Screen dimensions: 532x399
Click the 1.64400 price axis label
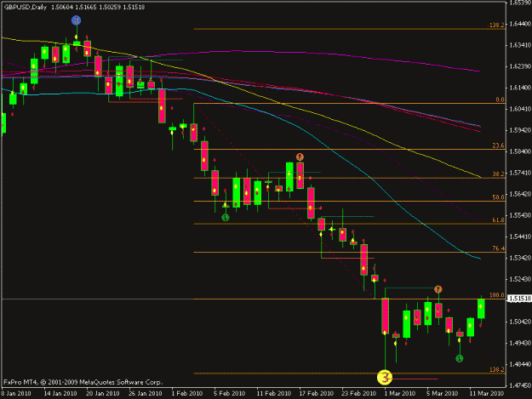tap(519, 24)
